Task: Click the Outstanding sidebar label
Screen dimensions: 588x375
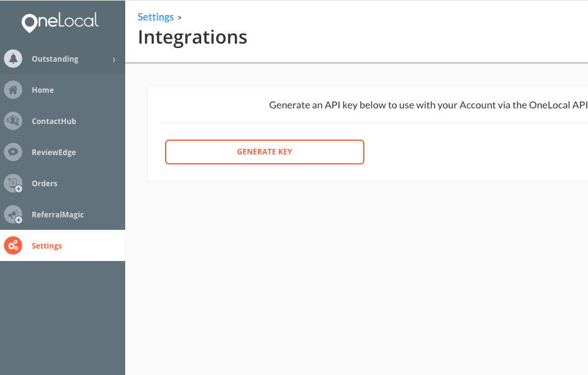Action: click(55, 59)
